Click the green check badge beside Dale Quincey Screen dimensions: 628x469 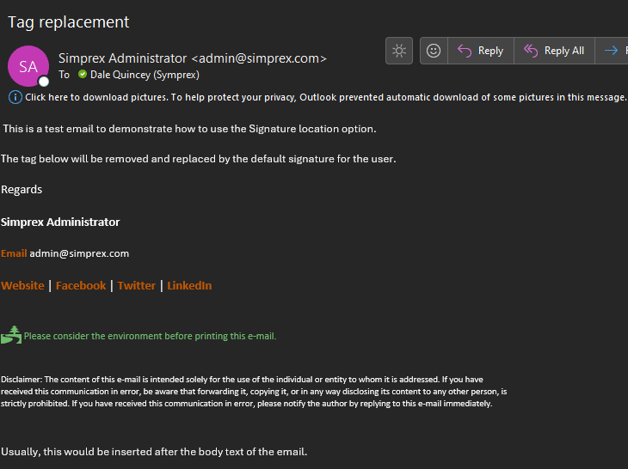click(x=83, y=74)
